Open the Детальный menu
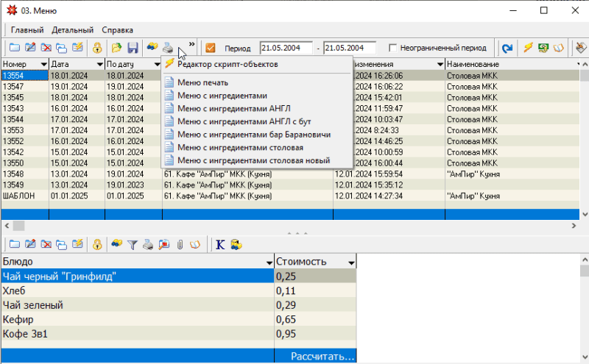589x364 pixels. [72, 30]
